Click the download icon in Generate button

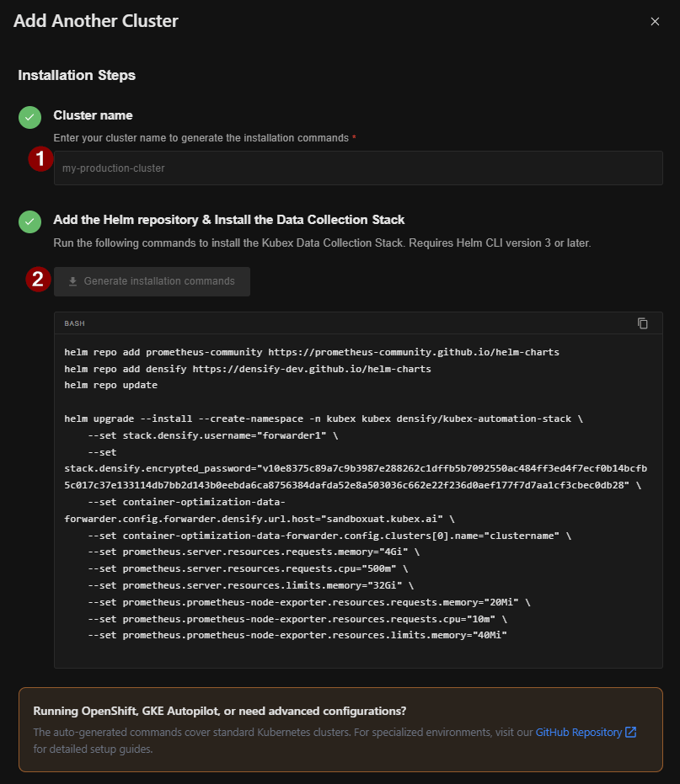72,281
